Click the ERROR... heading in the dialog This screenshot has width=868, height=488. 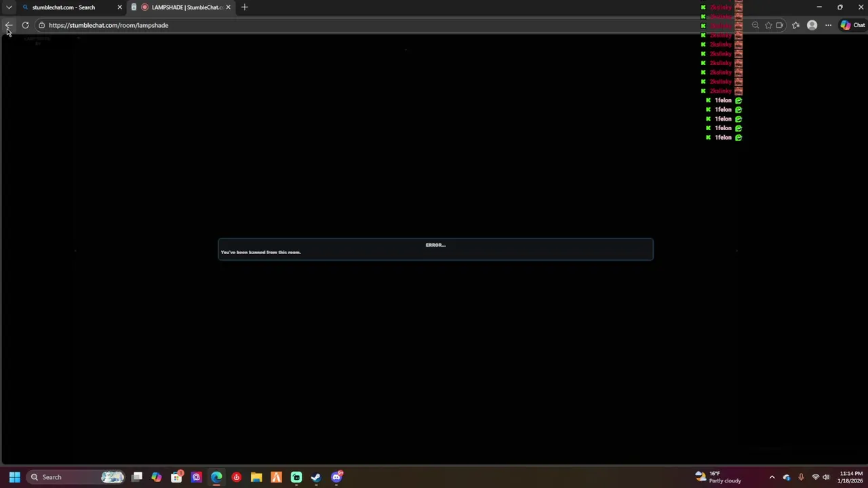click(435, 245)
